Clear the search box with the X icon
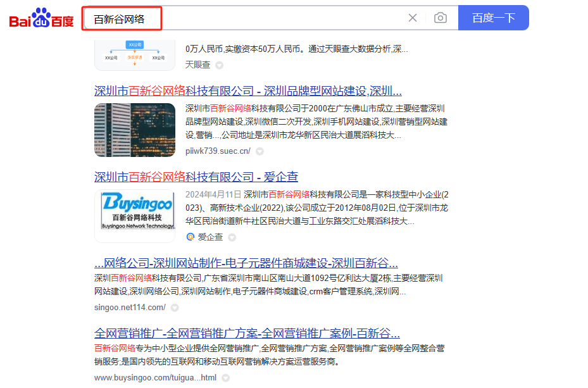The image size is (588, 388). tap(413, 18)
